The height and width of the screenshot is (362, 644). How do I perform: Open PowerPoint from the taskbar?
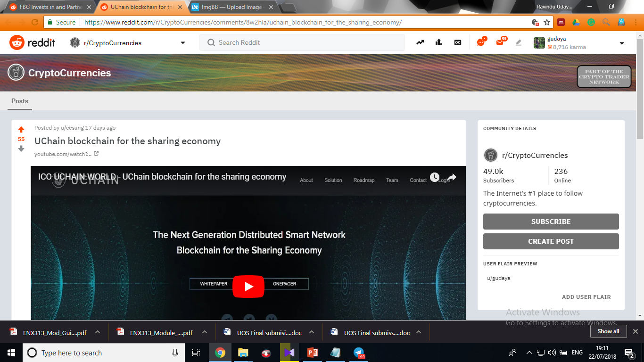[312, 353]
